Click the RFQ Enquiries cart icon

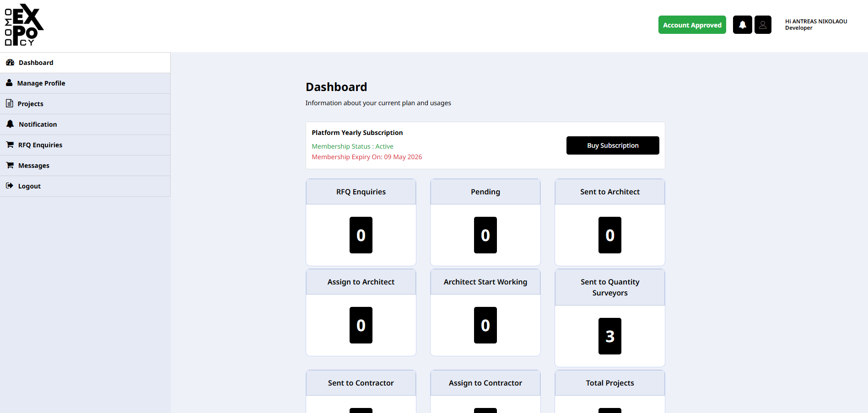(10, 145)
